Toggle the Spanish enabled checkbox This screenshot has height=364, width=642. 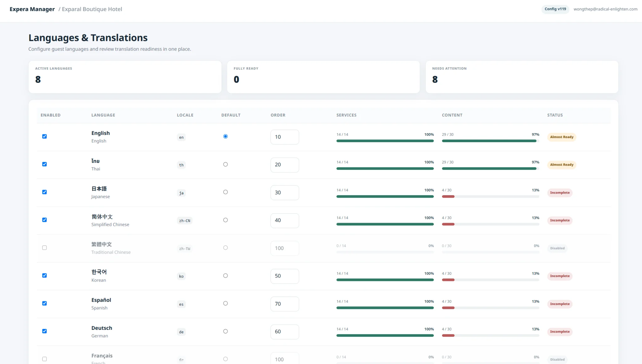coord(45,303)
